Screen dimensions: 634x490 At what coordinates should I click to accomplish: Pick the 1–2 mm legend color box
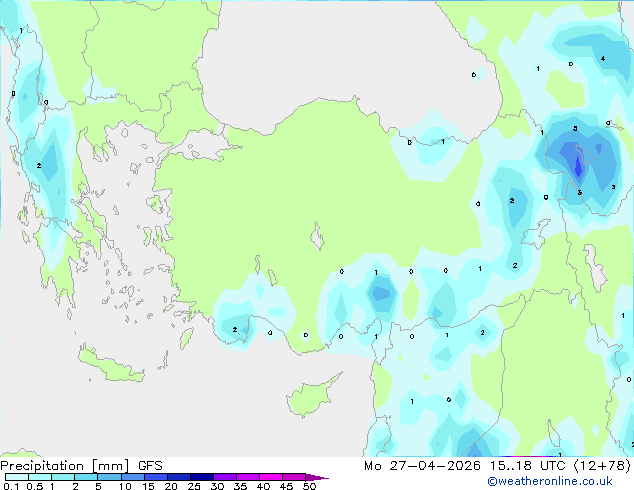tap(63, 477)
